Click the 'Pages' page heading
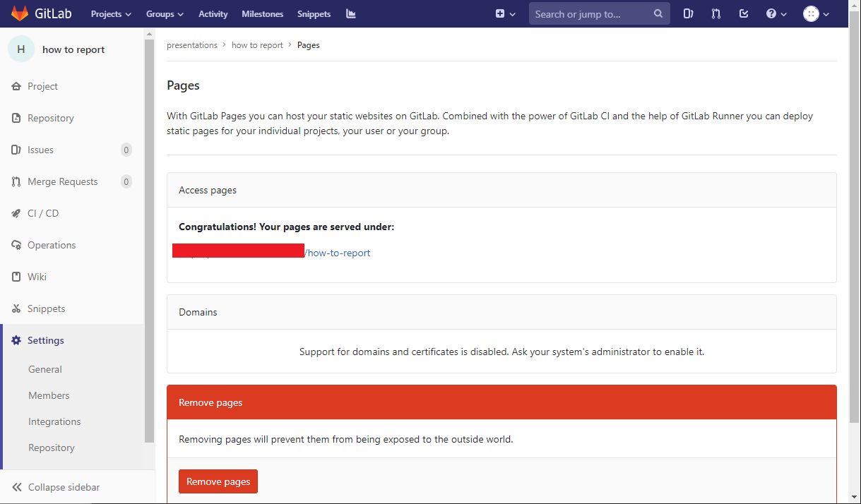This screenshot has height=504, width=861. point(183,85)
